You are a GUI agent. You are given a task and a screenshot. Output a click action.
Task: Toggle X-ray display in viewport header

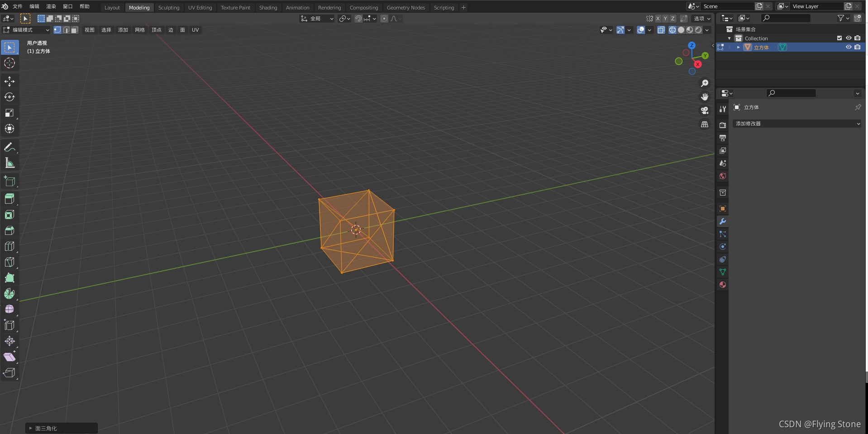tap(661, 30)
